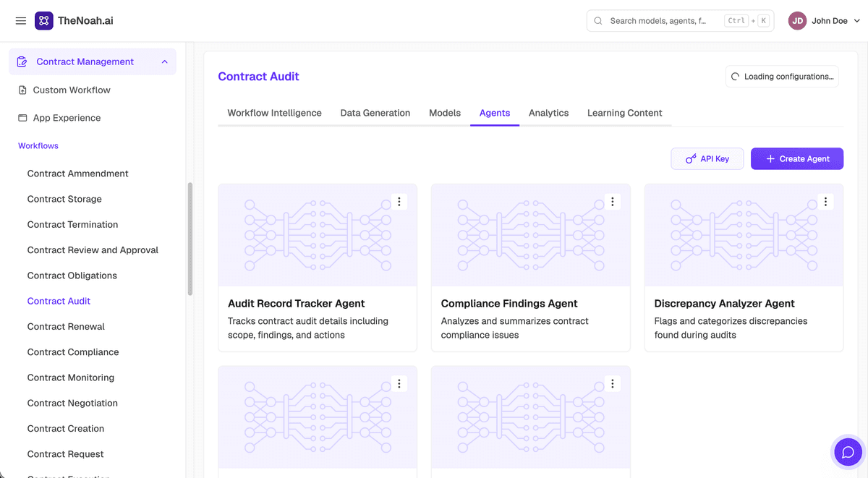The image size is (868, 478).
Task: Click the key icon in API Key
Action: click(691, 159)
